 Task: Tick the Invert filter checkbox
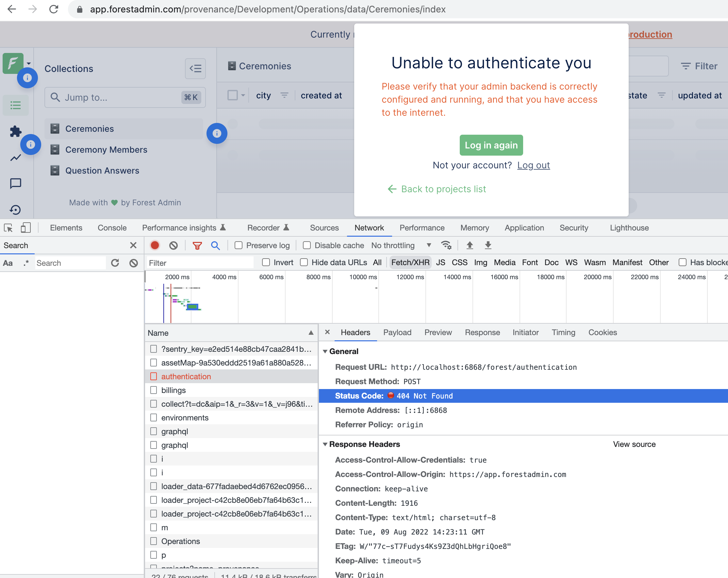[x=266, y=263]
